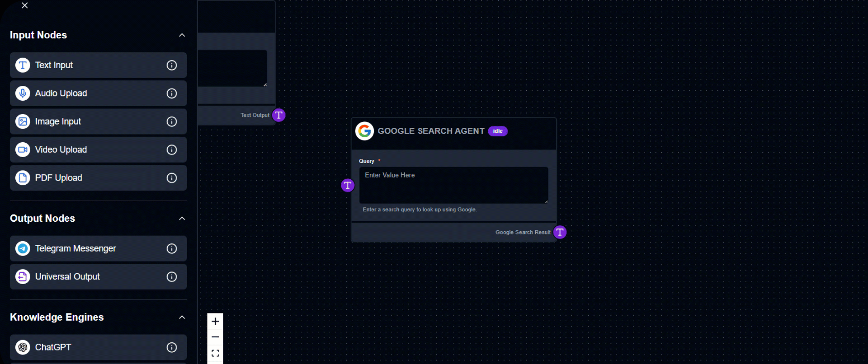Select the Query input connector handle
Viewport: 868px width, 364px height.
[348, 185]
